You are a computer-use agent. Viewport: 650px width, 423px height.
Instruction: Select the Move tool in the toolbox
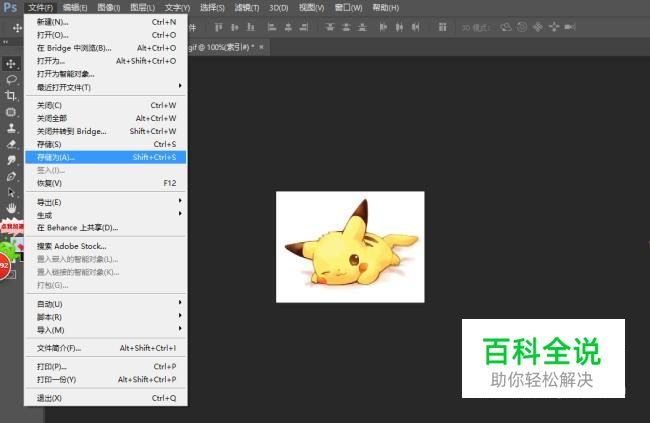pos(11,63)
